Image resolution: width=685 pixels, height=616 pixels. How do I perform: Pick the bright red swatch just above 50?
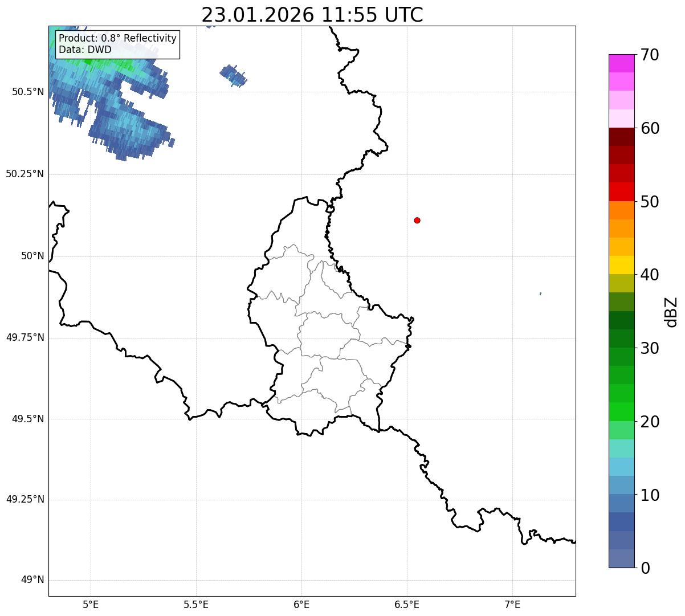click(621, 191)
